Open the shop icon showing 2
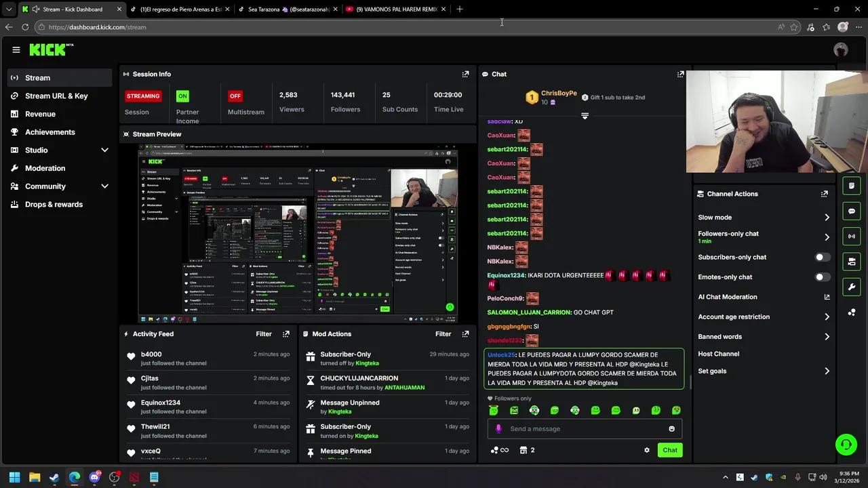This screenshot has height=488, width=868. pos(527,450)
